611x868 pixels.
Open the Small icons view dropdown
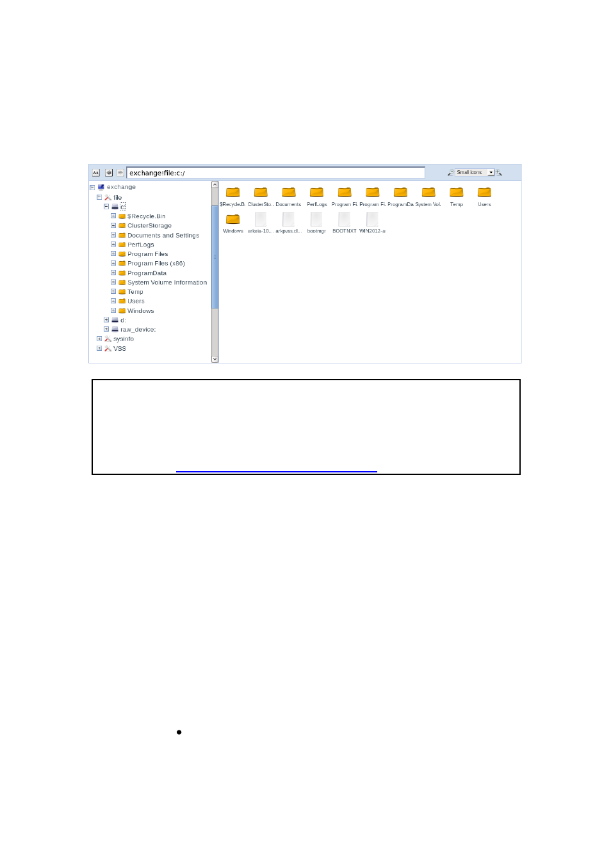click(x=475, y=173)
